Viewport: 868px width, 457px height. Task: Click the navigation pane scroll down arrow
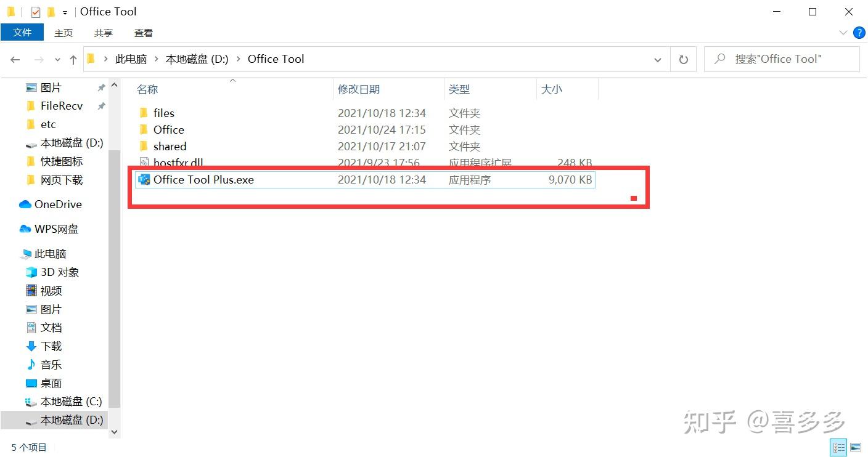click(x=114, y=432)
